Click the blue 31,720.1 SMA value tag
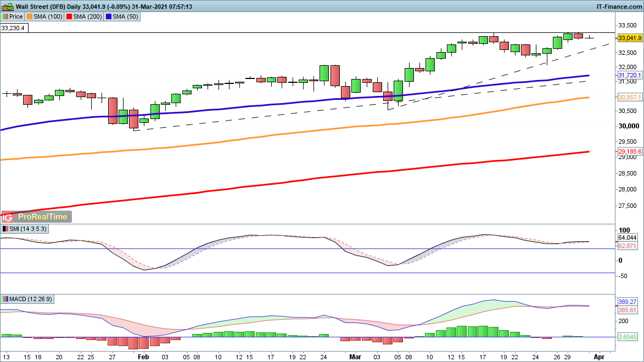 629,75
